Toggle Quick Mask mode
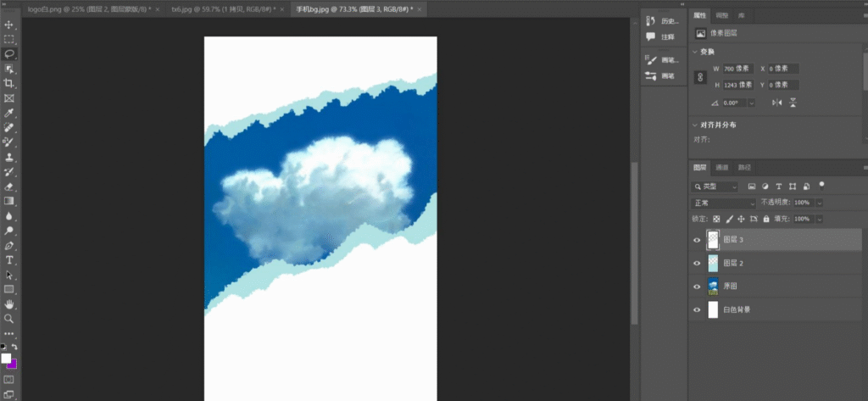 8,380
